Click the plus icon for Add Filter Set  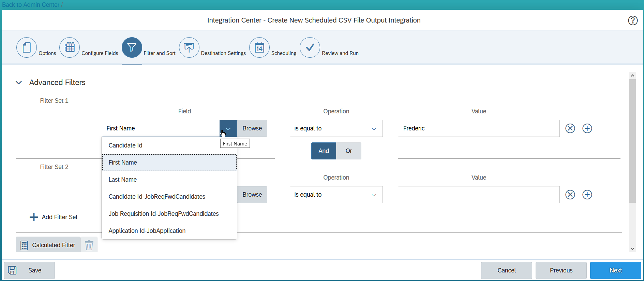(34, 217)
